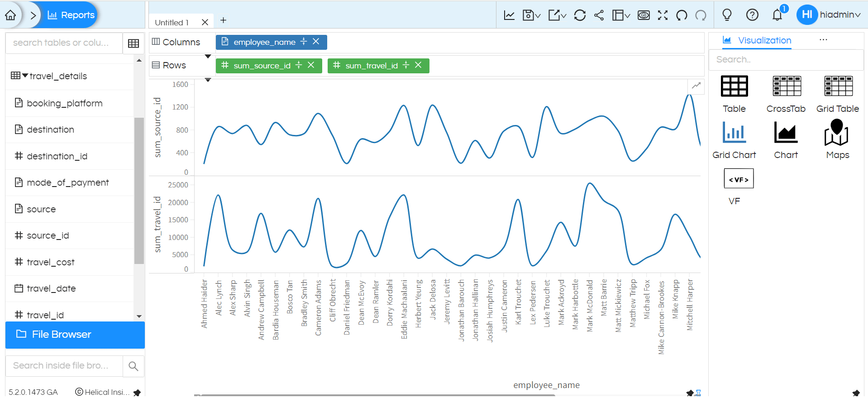Open options on employee_name pill
868x398 pixels.
point(304,42)
